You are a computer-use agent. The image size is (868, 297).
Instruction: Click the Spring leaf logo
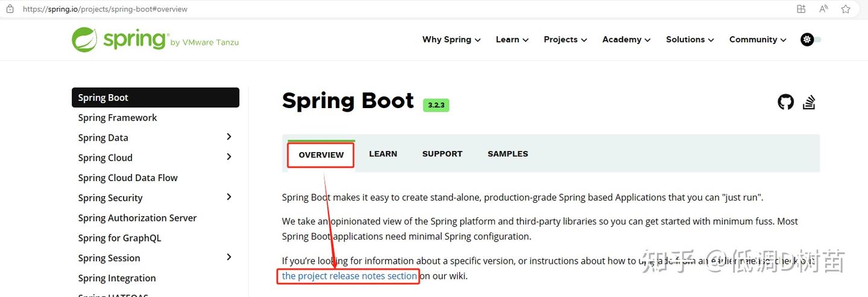point(84,40)
